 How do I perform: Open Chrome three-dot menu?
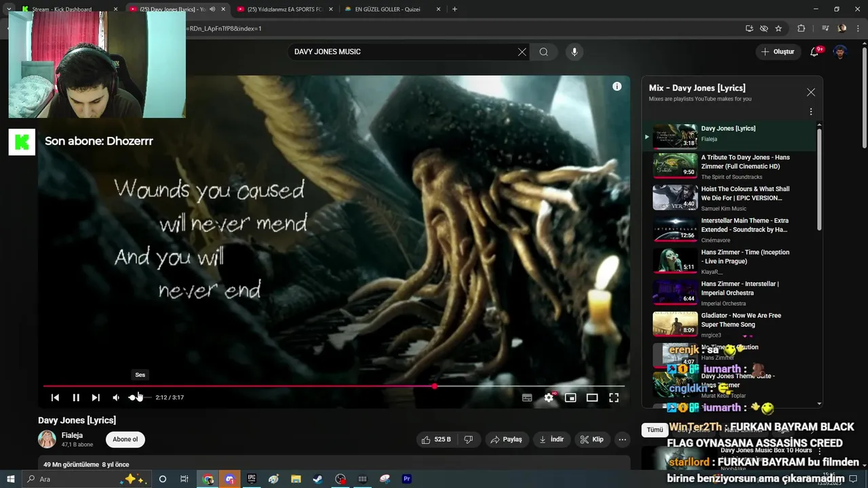[x=857, y=28]
